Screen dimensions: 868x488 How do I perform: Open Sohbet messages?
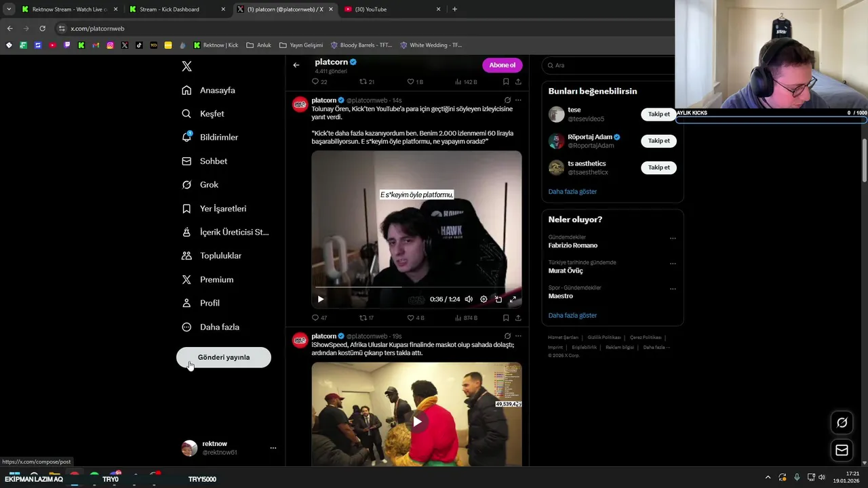point(205,161)
